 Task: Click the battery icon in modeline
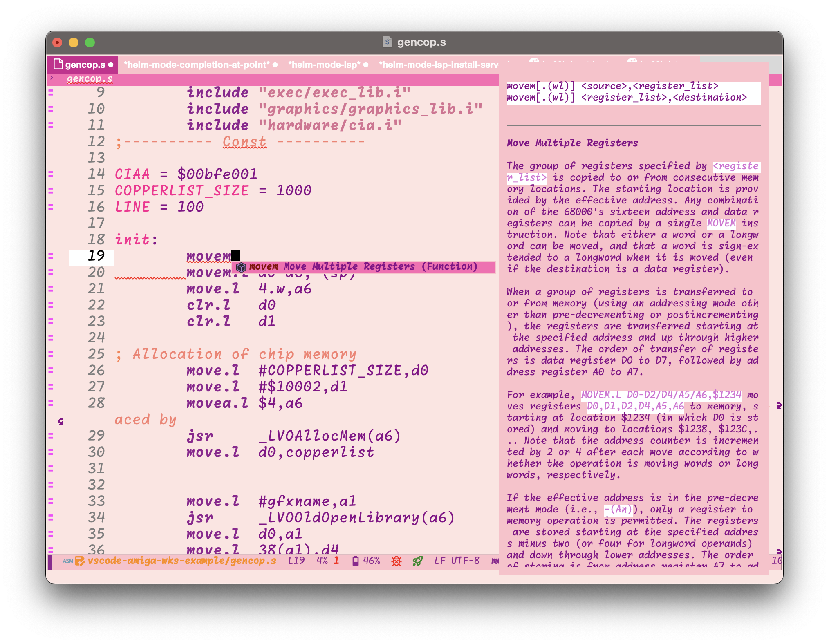point(355,561)
